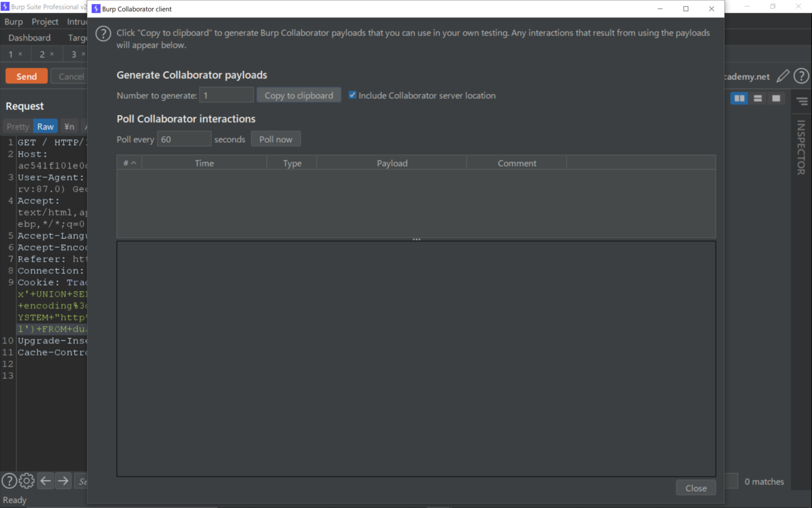Image resolution: width=812 pixels, height=508 pixels.
Task: Select top-bottom split layout icon
Action: (758, 98)
